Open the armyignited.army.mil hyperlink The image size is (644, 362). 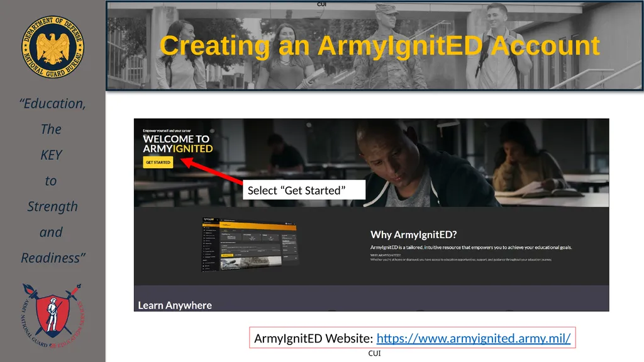pyautogui.click(x=474, y=338)
